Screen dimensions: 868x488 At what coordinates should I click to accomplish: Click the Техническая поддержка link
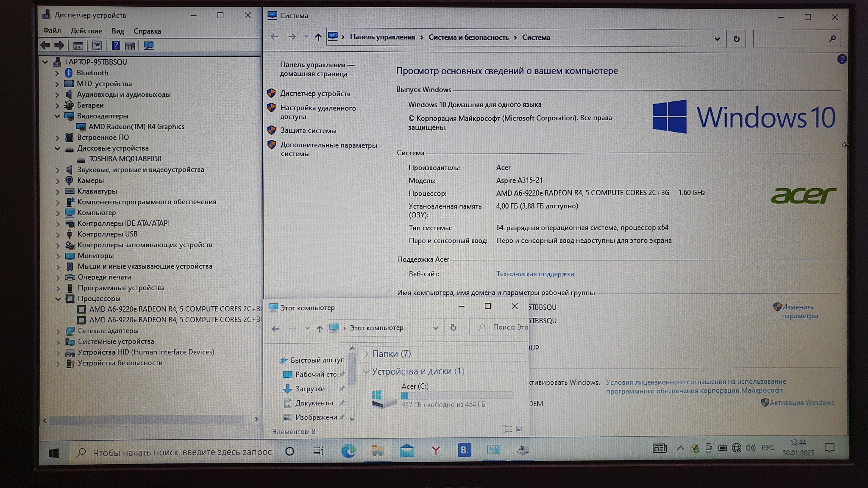click(x=535, y=274)
